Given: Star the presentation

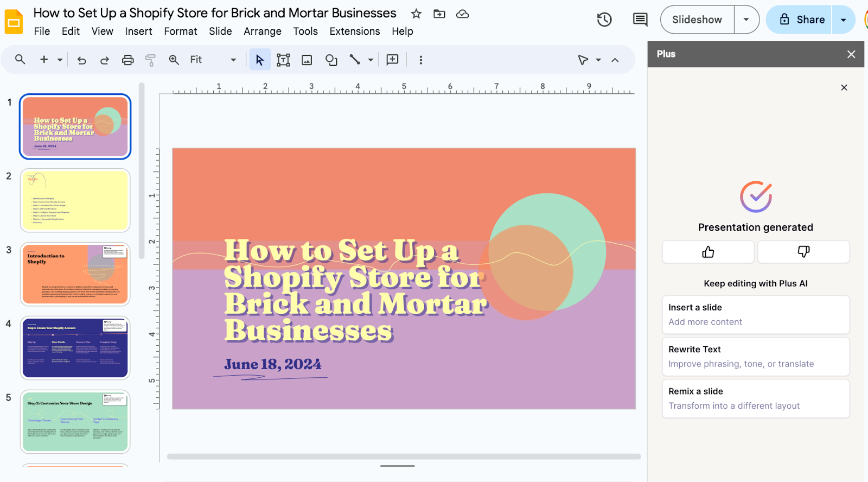Looking at the screenshot, I should (416, 14).
